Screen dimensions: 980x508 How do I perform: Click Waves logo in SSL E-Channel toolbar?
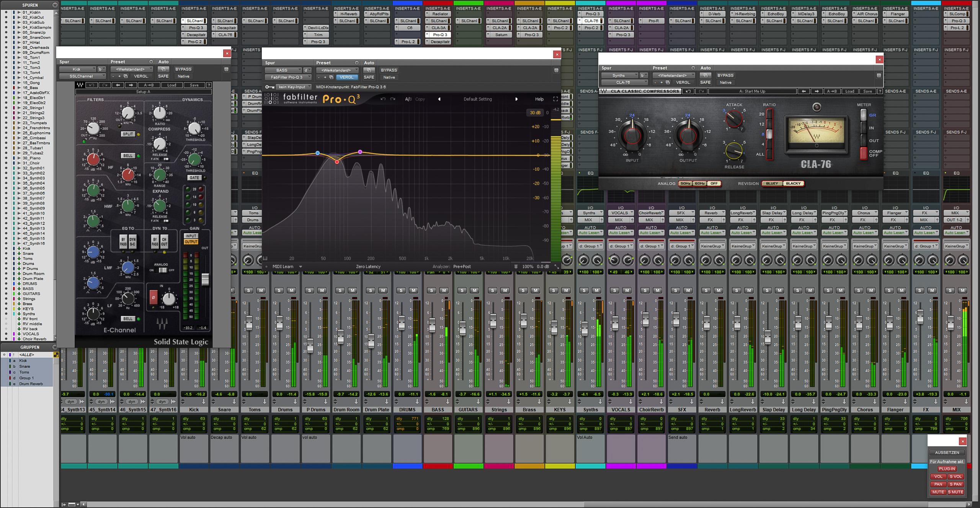click(x=80, y=85)
